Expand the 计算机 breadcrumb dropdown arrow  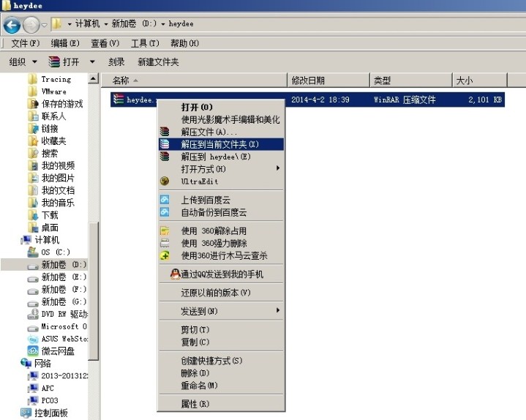105,24
